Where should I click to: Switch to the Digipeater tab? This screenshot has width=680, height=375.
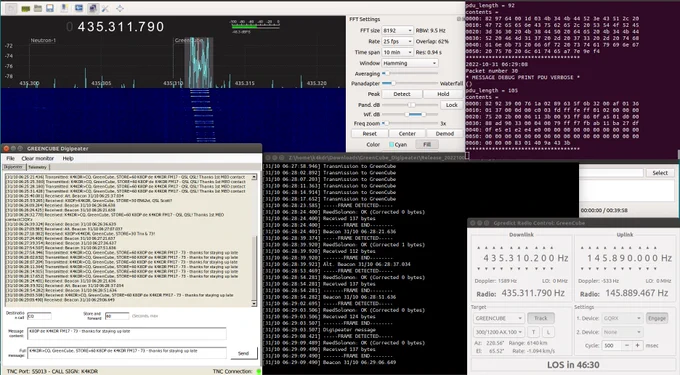tap(14, 167)
